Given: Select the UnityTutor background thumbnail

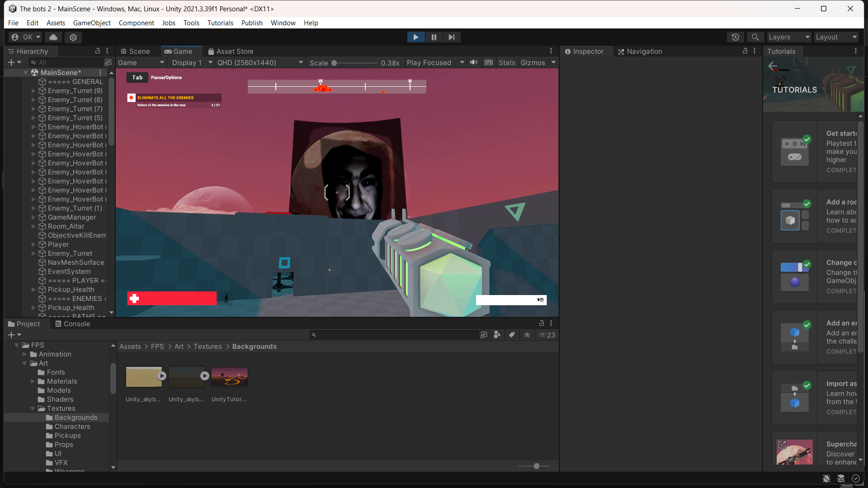Looking at the screenshot, I should (229, 376).
